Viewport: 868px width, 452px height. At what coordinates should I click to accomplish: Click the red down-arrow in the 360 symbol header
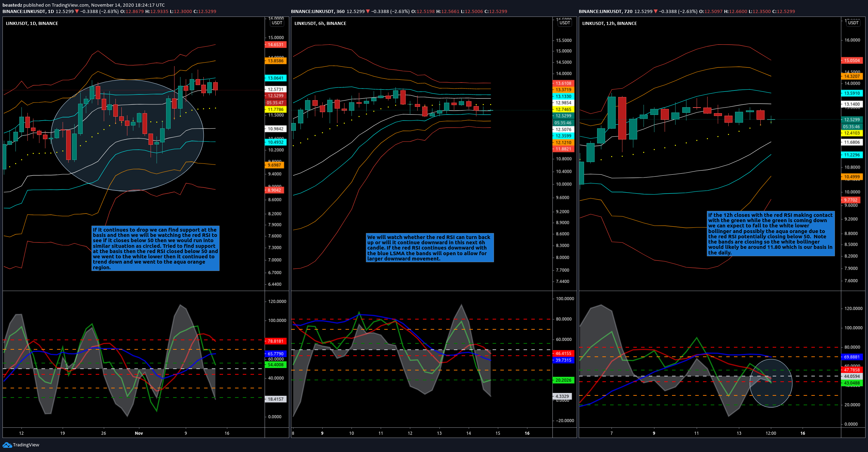(368, 12)
